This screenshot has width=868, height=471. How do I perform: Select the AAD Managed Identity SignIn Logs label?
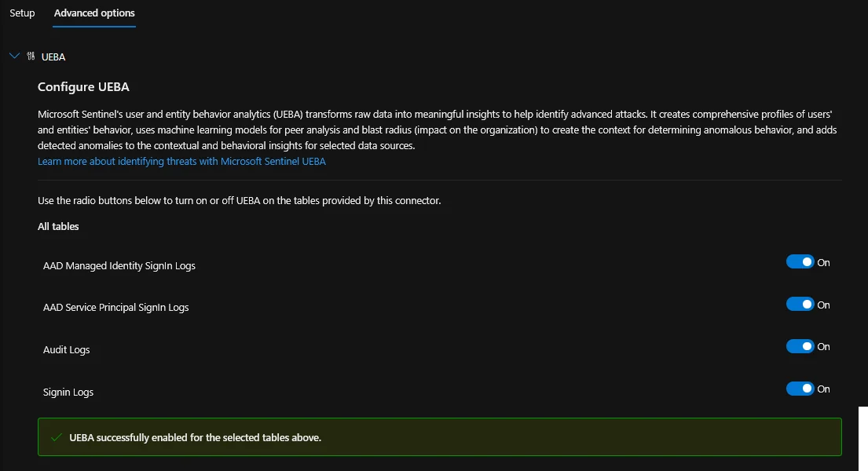tap(119, 266)
